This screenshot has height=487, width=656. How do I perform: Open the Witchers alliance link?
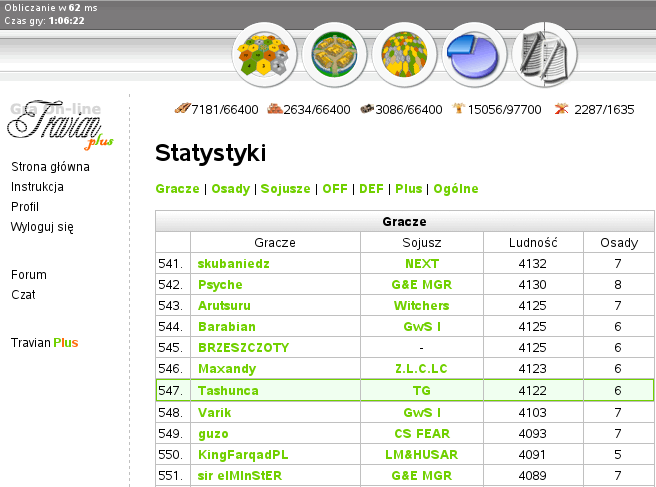422,306
